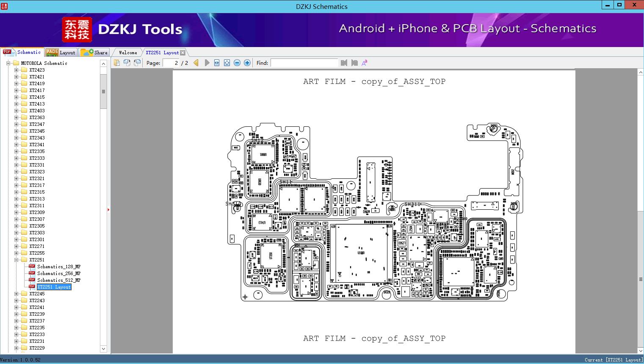Expand the XT2423 folder
Screen dimensions: 644x364
(x=16, y=70)
